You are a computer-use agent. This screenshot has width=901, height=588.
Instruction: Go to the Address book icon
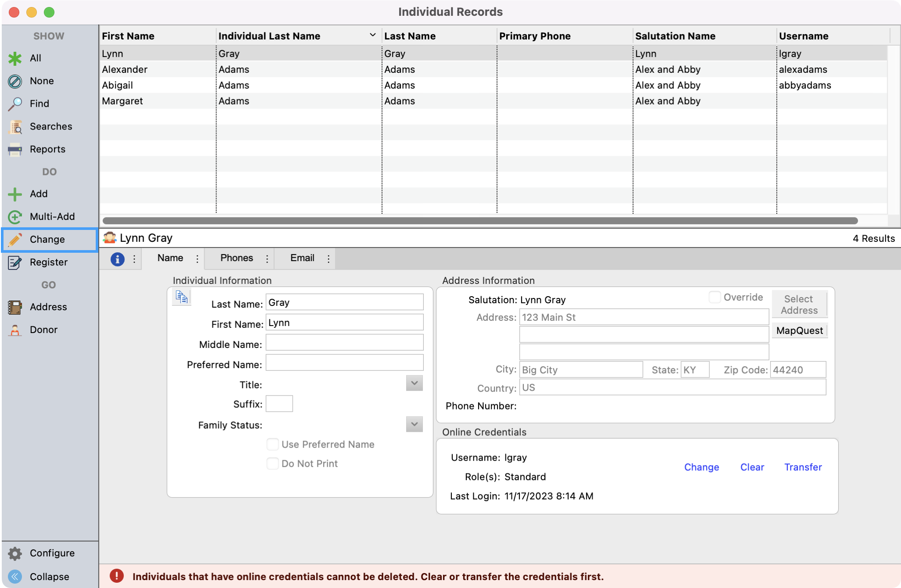(15, 307)
